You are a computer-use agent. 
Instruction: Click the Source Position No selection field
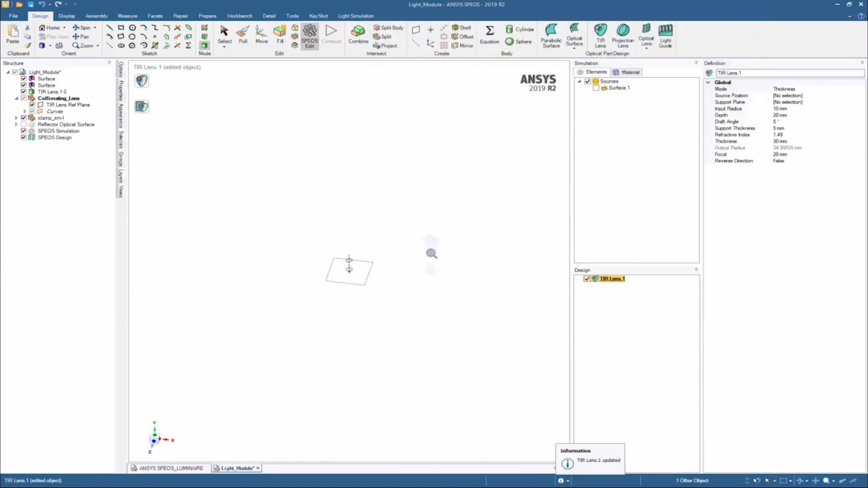(x=788, y=95)
